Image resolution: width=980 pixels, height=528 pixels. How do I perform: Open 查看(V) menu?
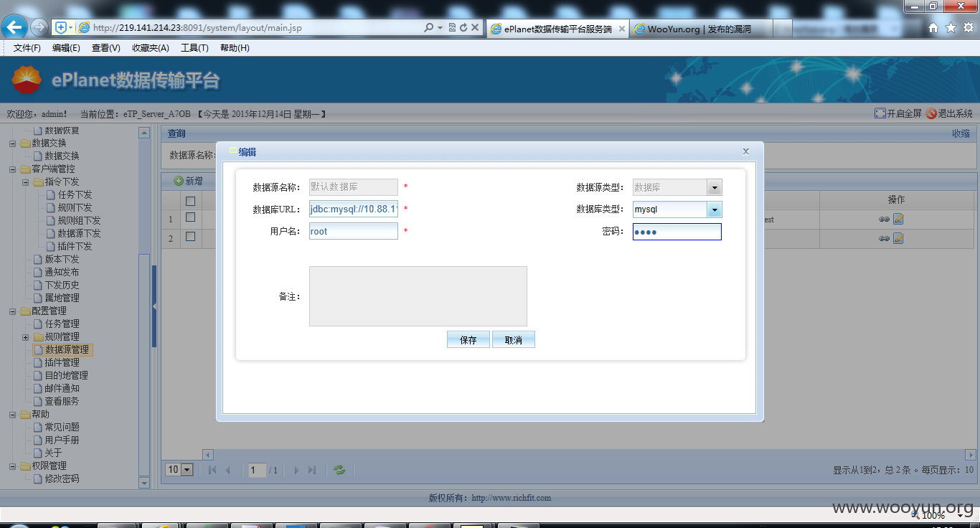tap(106, 48)
